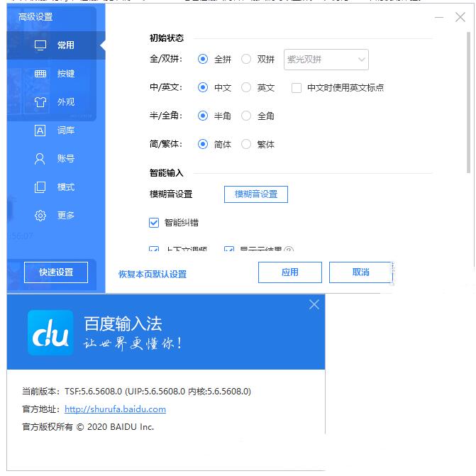Select the 简体 radio button

[x=203, y=144]
